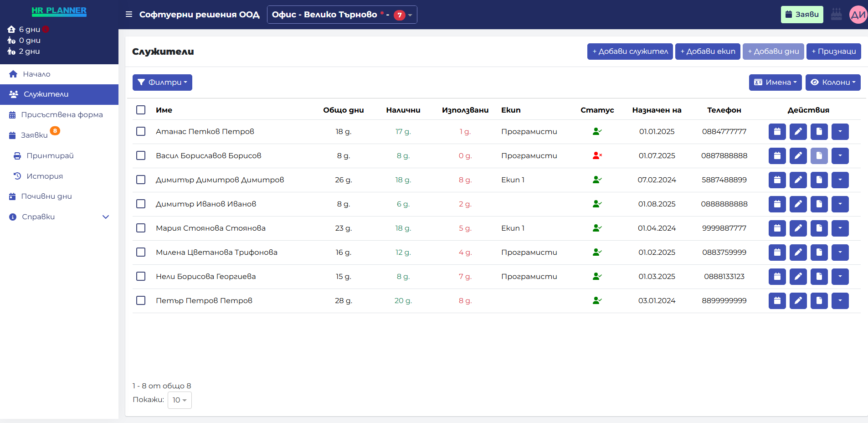
Task: Click pencil edit icon for Димитър Димитров Димитров
Action: click(x=798, y=180)
